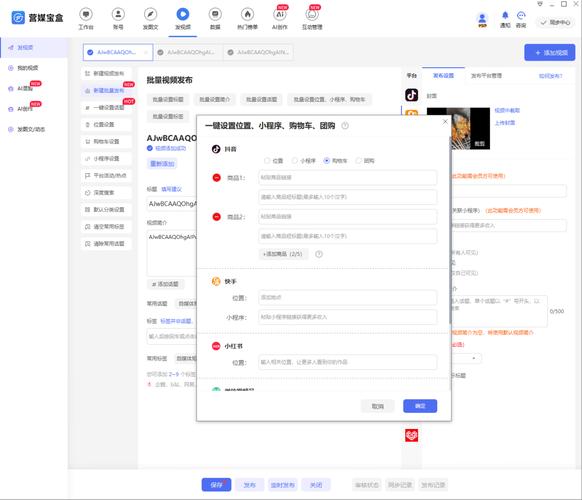
Task: Close the one-key settings dialog
Action: click(x=445, y=122)
